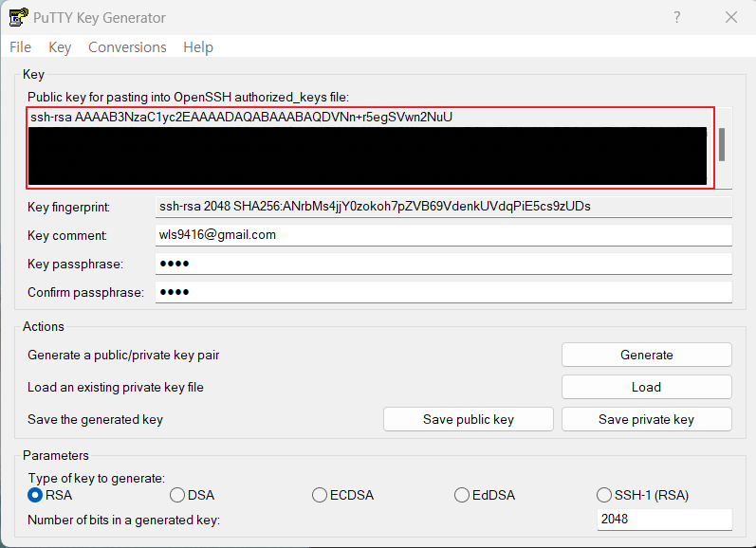Click the 'Public key for pasting into OpenSSH' label

[x=188, y=98]
